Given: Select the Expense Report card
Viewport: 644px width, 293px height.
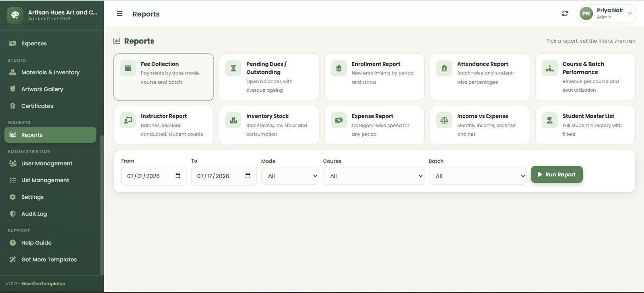Looking at the screenshot, I should [x=374, y=125].
